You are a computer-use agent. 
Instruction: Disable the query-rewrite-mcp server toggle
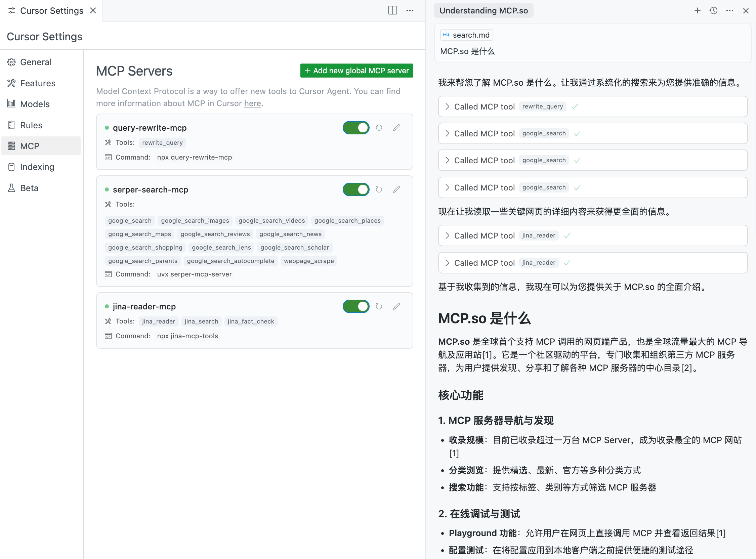click(x=356, y=128)
